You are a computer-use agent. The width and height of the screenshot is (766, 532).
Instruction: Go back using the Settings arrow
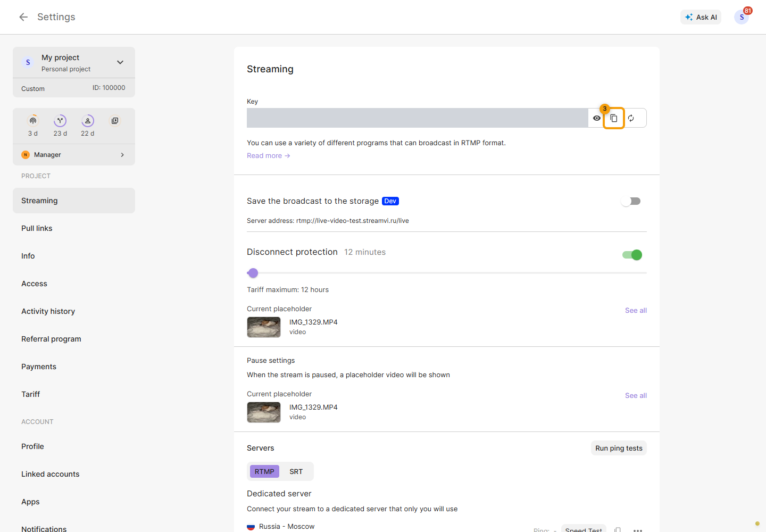[23, 17]
